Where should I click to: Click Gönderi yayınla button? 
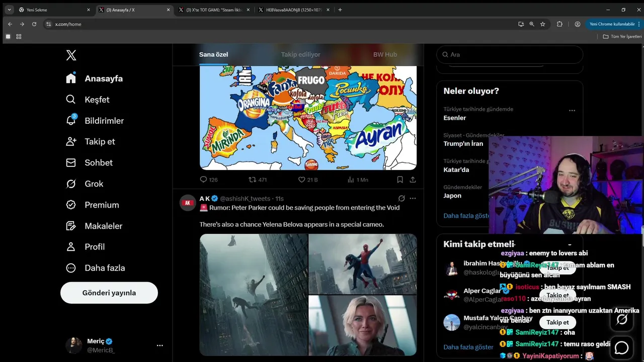pyautogui.click(x=109, y=293)
